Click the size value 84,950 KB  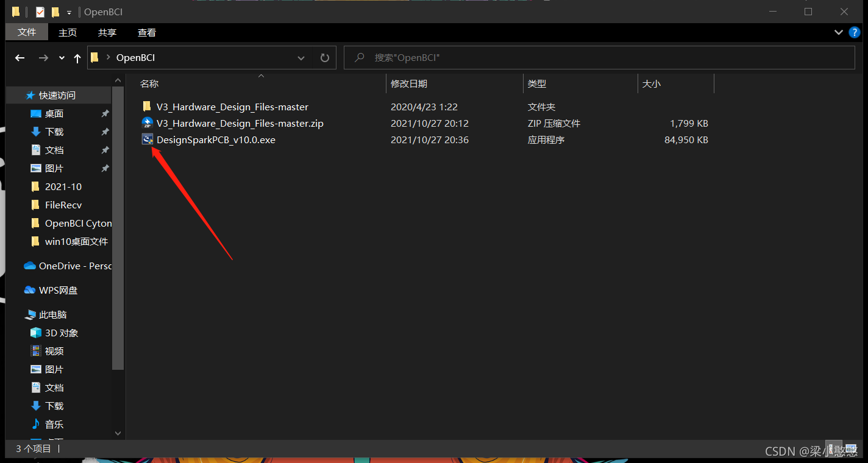coord(686,140)
